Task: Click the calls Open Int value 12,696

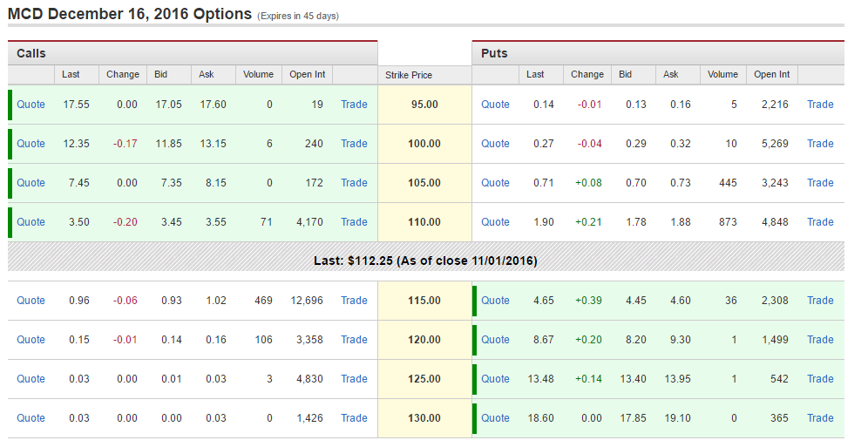Action: click(307, 301)
